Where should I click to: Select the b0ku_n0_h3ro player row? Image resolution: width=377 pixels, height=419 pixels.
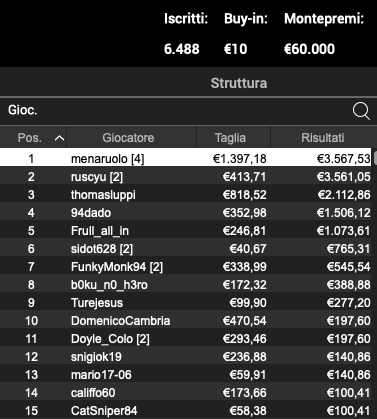coord(186,284)
